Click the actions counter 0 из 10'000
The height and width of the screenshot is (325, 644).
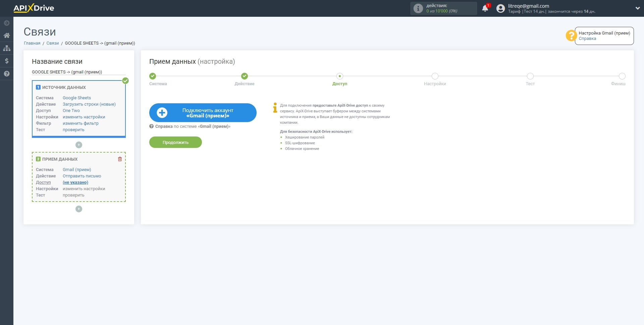tap(442, 11)
